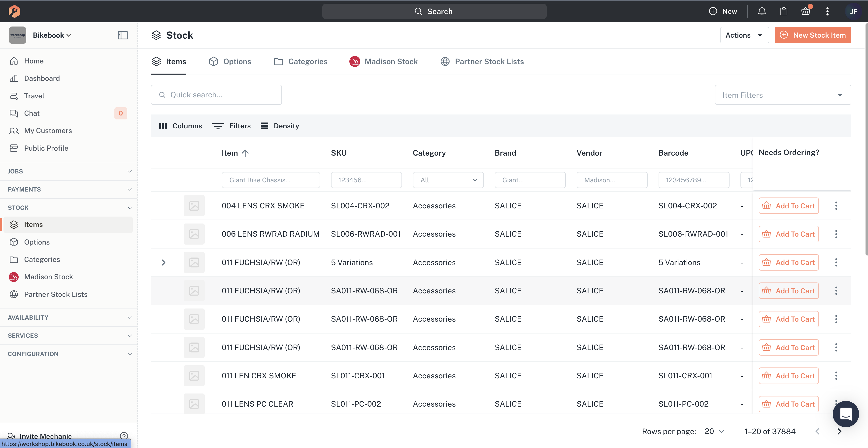Collapse the sidebar panel toggle icon

(x=123, y=35)
